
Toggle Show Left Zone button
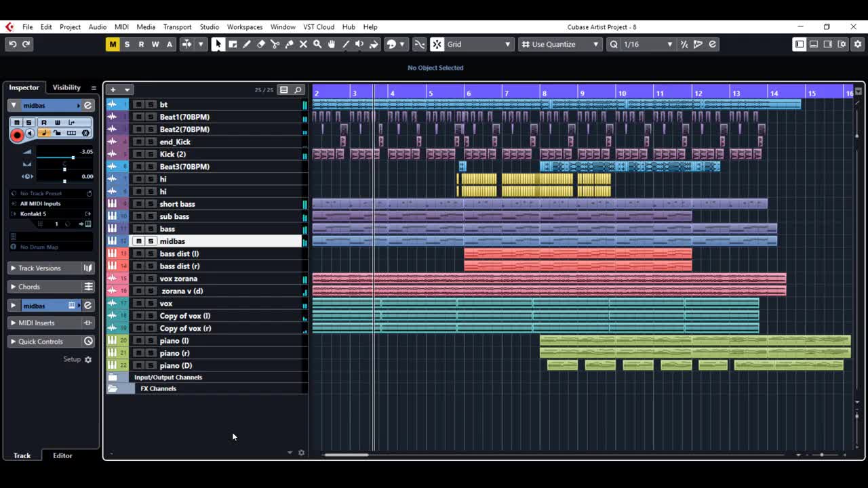click(x=800, y=44)
